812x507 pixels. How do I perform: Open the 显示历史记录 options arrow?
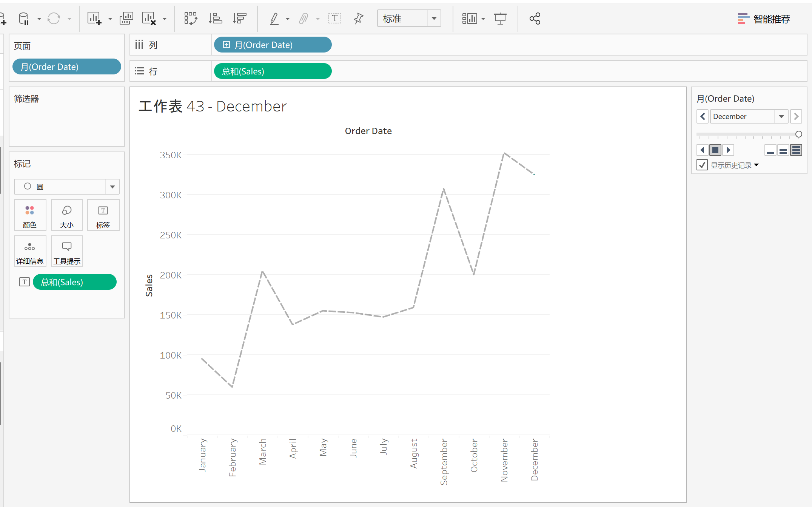click(756, 165)
